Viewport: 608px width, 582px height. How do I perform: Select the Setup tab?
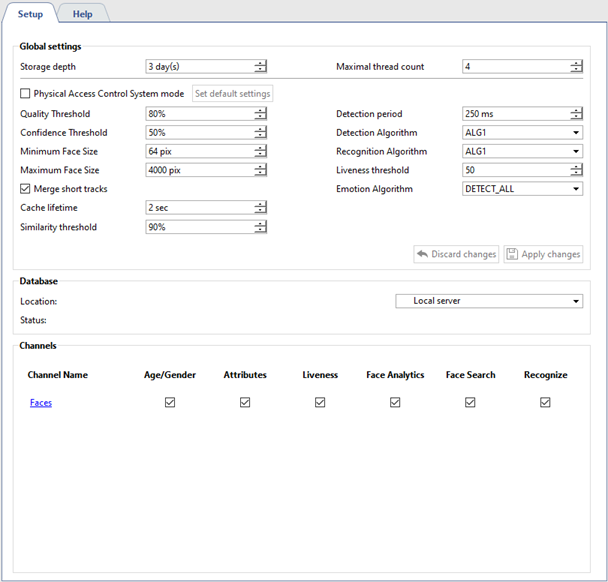(x=30, y=14)
